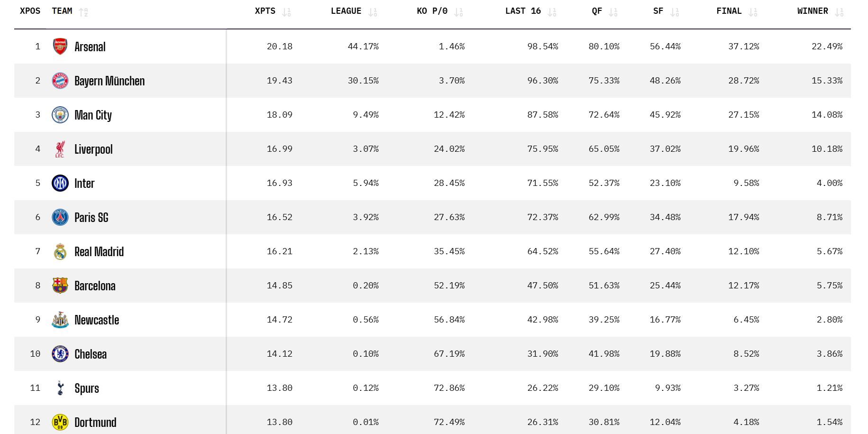The image size is (868, 434).
Task: Sort by WINNER column sort arrow
Action: coord(839,12)
